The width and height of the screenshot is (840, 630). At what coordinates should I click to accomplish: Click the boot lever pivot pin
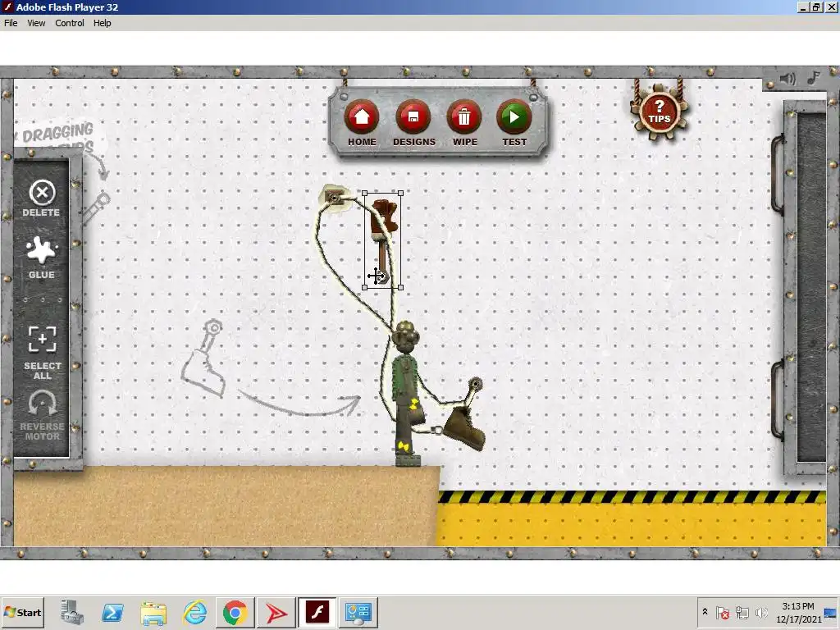point(475,384)
